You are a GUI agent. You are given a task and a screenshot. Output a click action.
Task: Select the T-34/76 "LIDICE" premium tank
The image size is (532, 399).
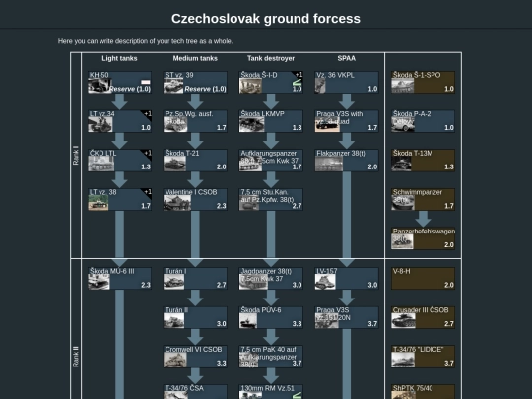423,357
